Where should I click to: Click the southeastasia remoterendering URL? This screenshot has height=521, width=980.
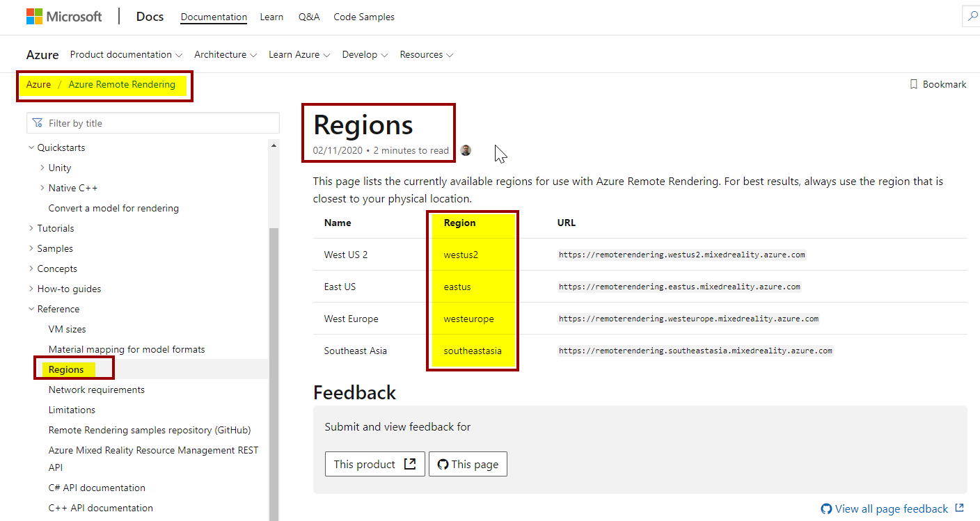click(695, 351)
